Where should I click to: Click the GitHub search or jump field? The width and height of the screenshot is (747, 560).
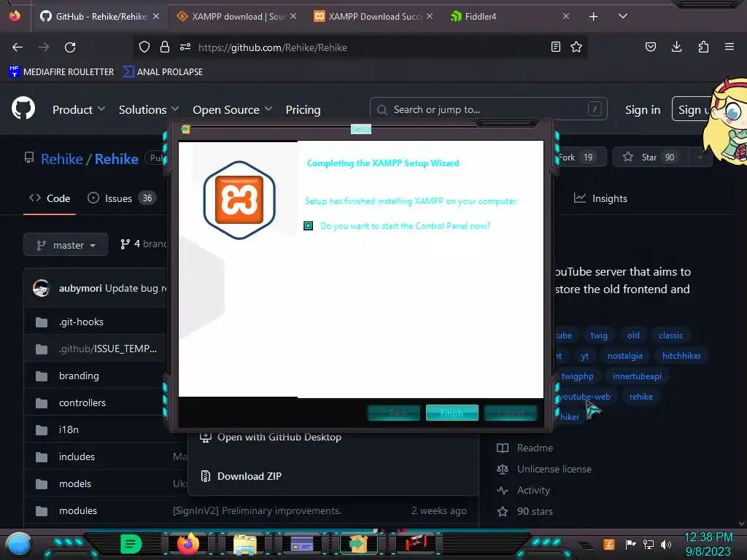(488, 109)
